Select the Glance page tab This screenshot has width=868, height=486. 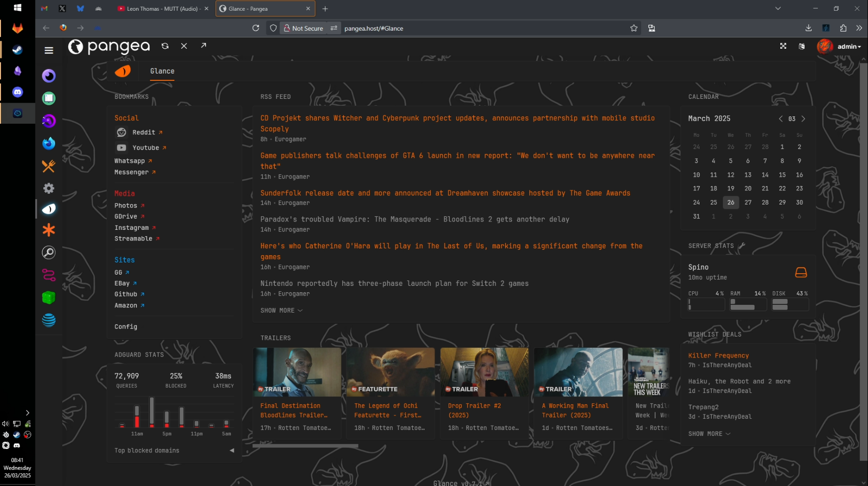click(x=162, y=71)
